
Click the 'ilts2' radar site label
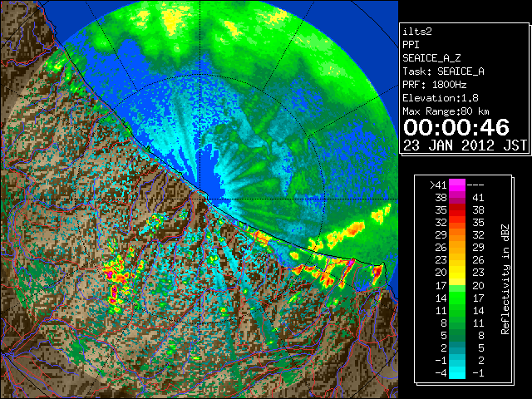pos(417,32)
